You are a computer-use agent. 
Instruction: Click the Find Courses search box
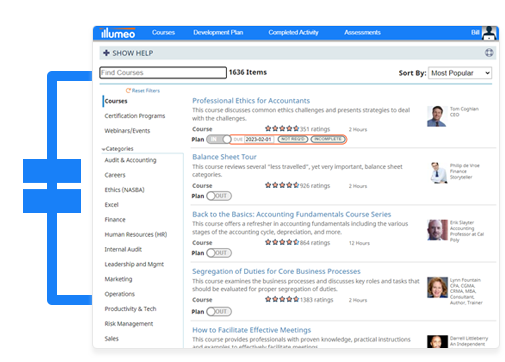pyautogui.click(x=163, y=73)
